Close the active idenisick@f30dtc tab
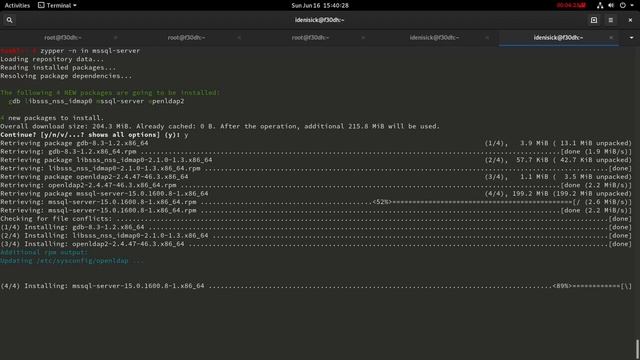This screenshot has height=360, width=640. pyautogui.click(x=611, y=38)
